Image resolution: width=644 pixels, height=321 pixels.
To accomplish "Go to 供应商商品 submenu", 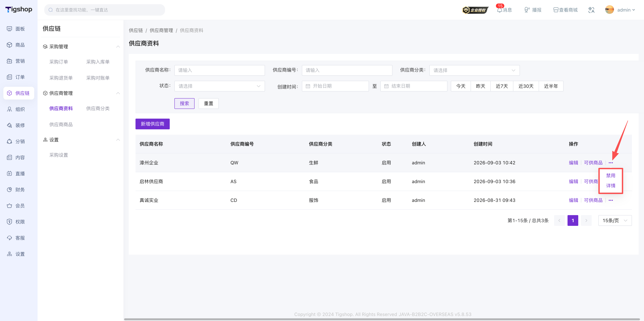I will coord(61,125).
